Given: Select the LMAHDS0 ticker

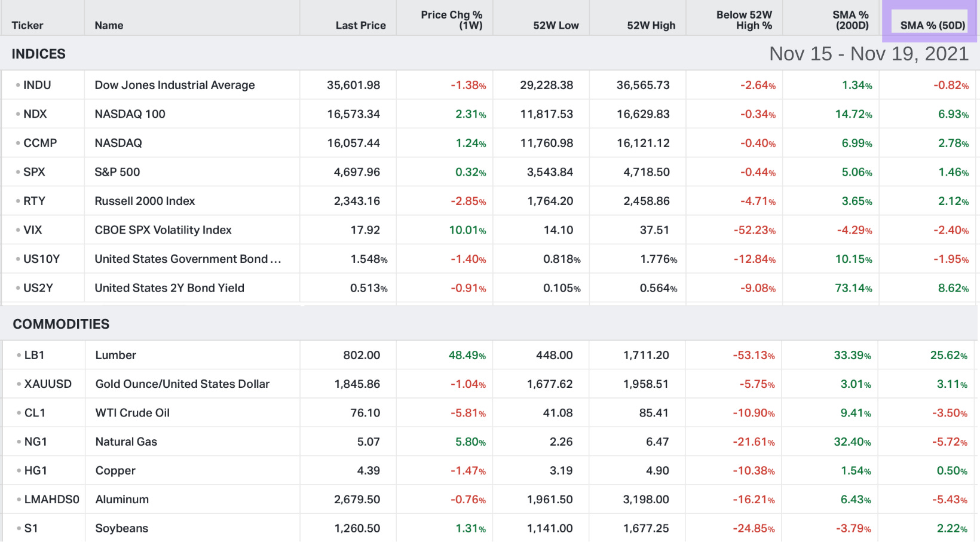Looking at the screenshot, I should point(51,499).
